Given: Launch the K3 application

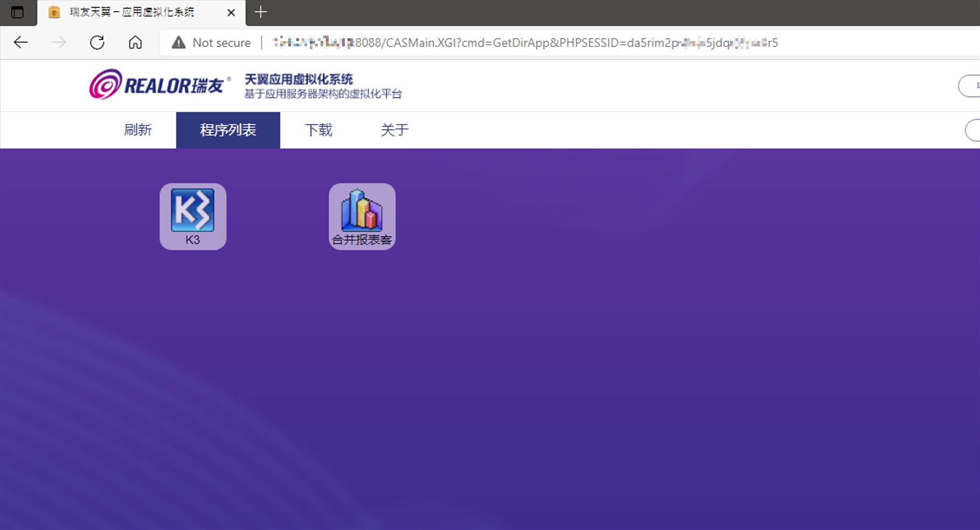Looking at the screenshot, I should 192,216.
